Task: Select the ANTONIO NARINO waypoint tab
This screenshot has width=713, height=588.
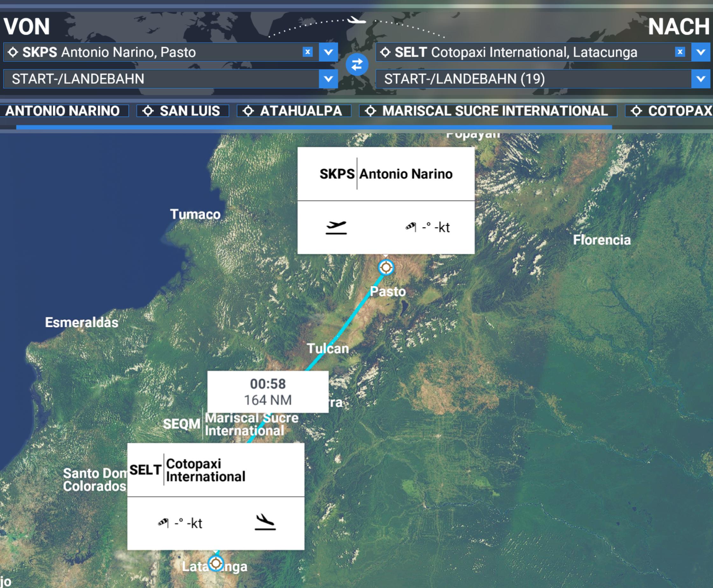Action: pos(64,111)
